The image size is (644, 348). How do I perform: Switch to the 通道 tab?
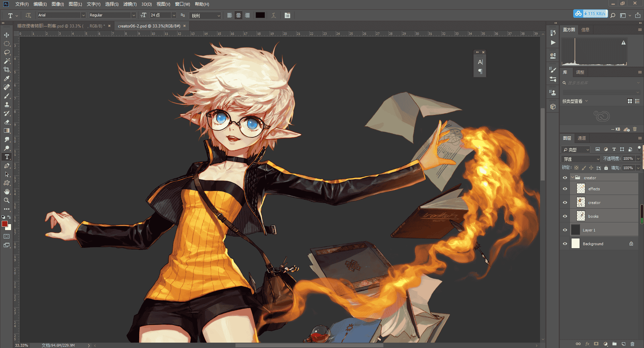coord(582,138)
